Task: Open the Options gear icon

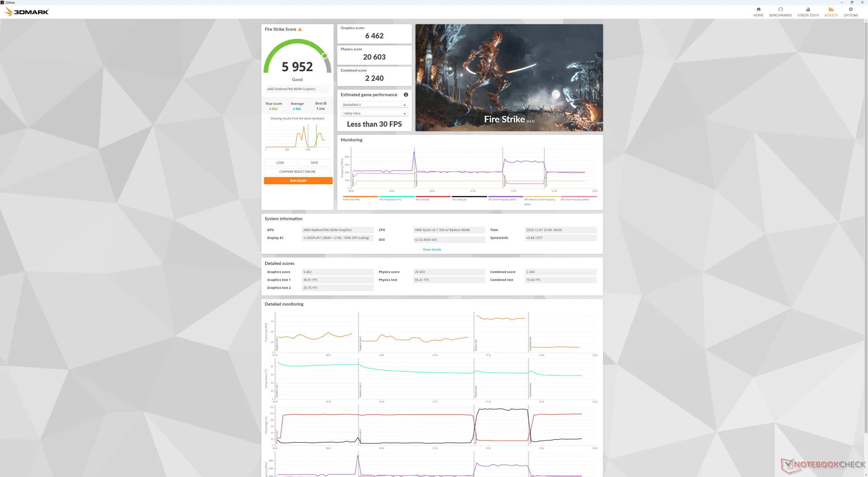Action: click(x=850, y=9)
